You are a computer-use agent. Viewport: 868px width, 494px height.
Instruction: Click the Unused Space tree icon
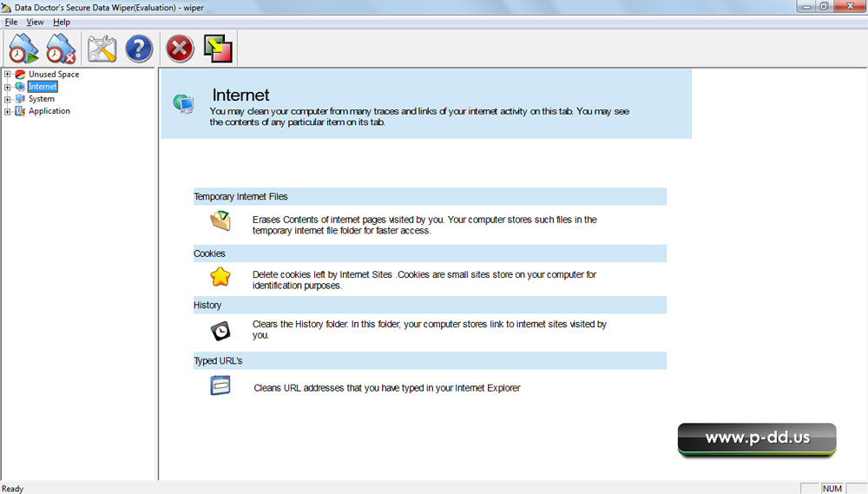coord(20,74)
